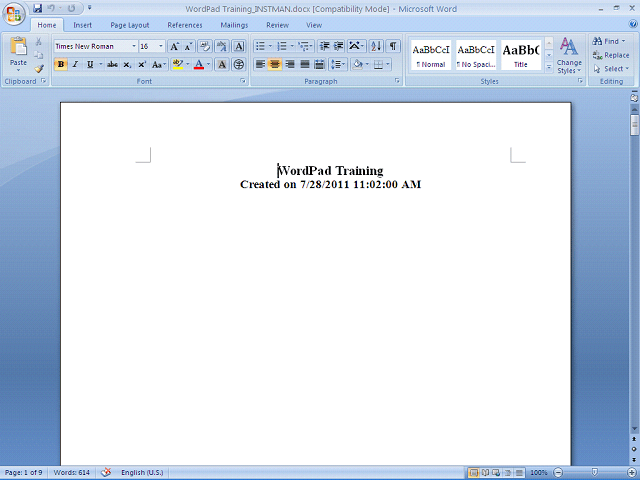The image size is (640, 480).
Task: Open Word Help question mark icon
Action: coord(633,25)
